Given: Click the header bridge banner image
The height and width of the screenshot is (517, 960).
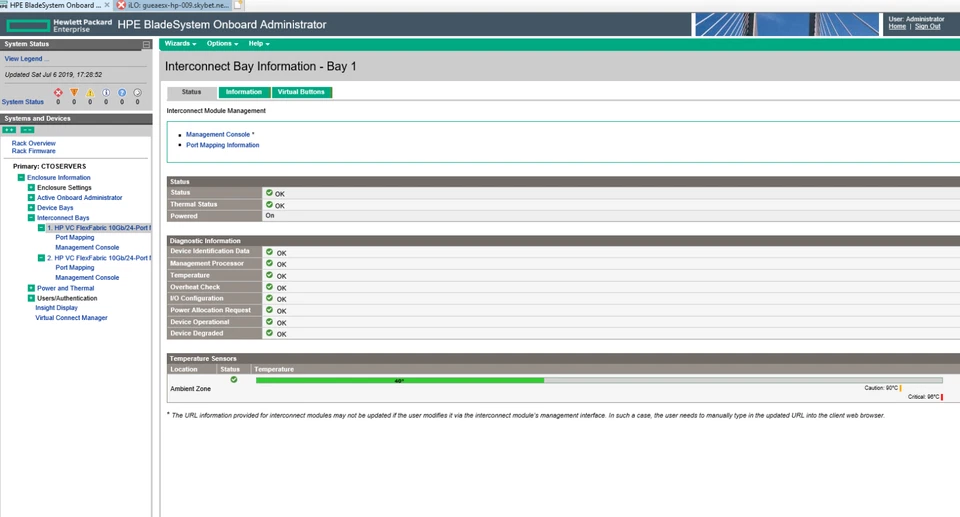Looking at the screenshot, I should click(787, 25).
